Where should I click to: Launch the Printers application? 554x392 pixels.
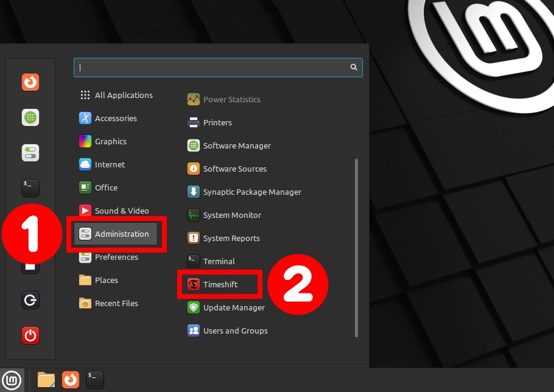click(209, 122)
